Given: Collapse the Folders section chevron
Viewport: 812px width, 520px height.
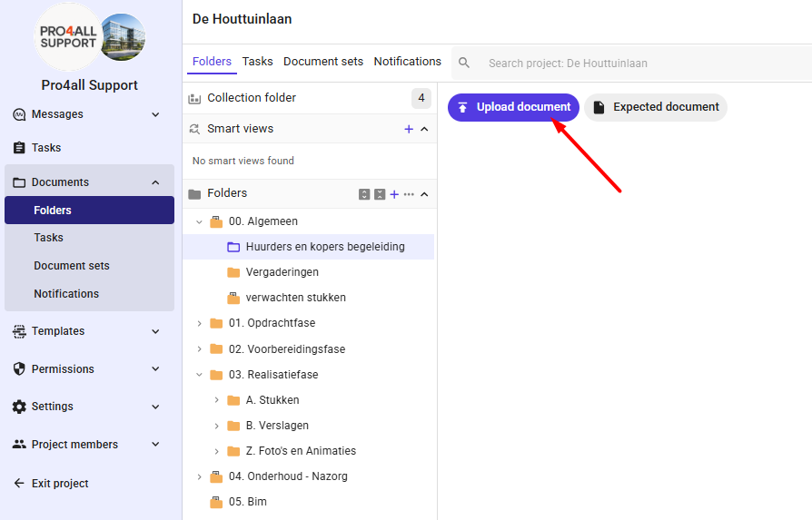Looking at the screenshot, I should pyautogui.click(x=424, y=194).
